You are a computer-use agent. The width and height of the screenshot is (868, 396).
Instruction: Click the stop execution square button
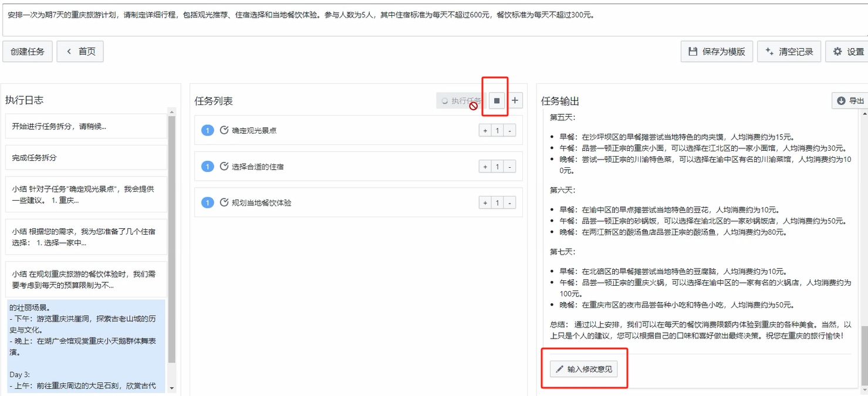pos(497,101)
